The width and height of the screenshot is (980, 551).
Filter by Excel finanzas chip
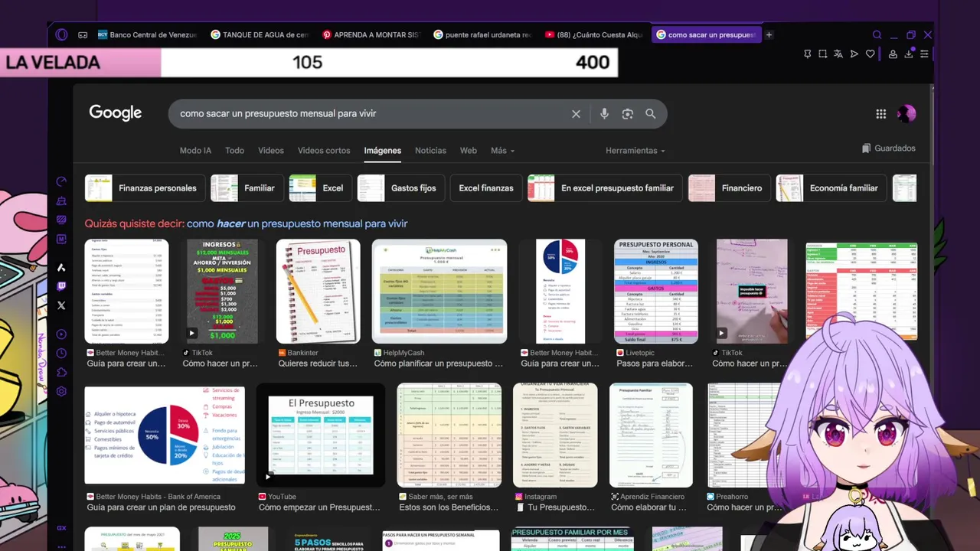[486, 188]
